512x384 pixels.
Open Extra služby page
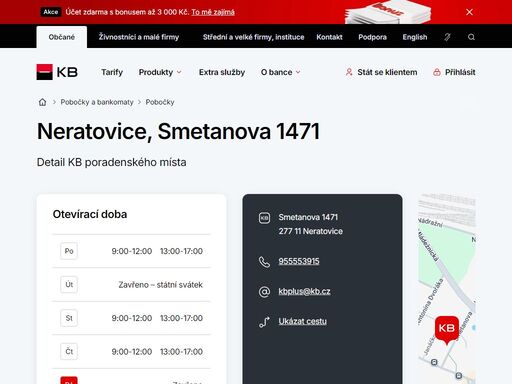pos(222,72)
